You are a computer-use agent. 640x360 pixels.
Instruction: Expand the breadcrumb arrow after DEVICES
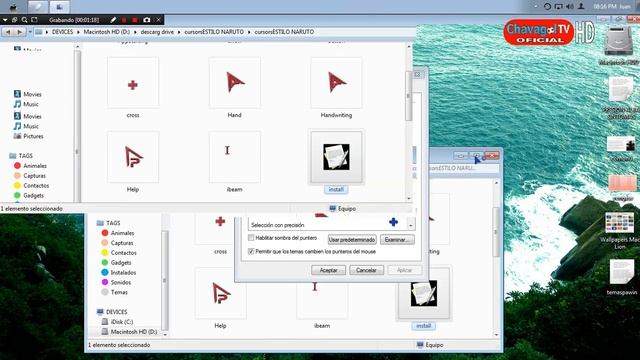(79, 32)
